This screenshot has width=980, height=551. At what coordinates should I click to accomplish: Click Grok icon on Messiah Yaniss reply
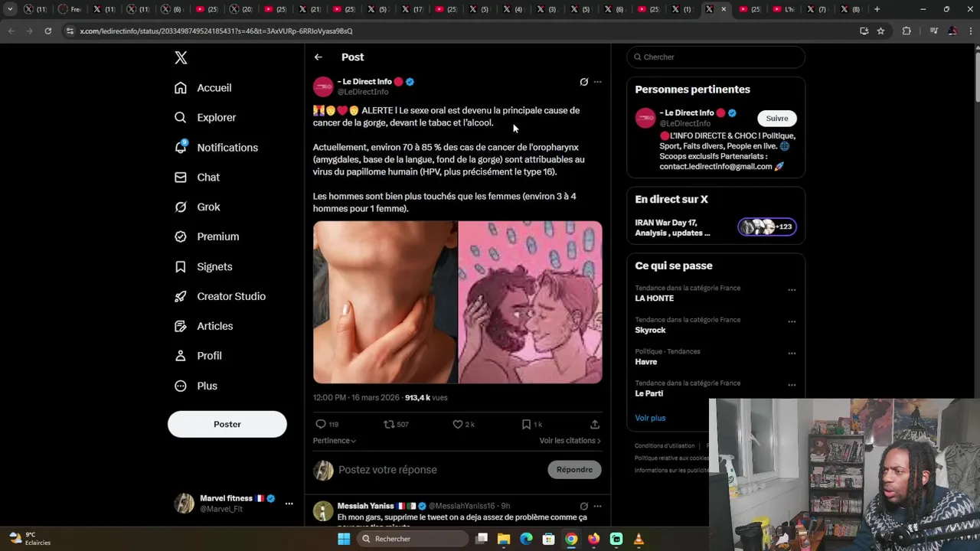pos(583,507)
